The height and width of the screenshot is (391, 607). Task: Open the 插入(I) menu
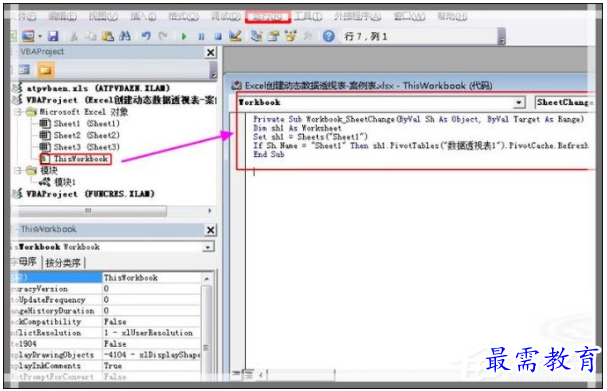click(143, 16)
